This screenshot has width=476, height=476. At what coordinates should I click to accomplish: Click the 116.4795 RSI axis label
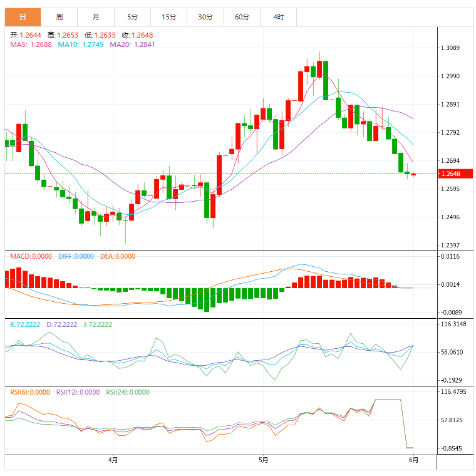coord(453,392)
